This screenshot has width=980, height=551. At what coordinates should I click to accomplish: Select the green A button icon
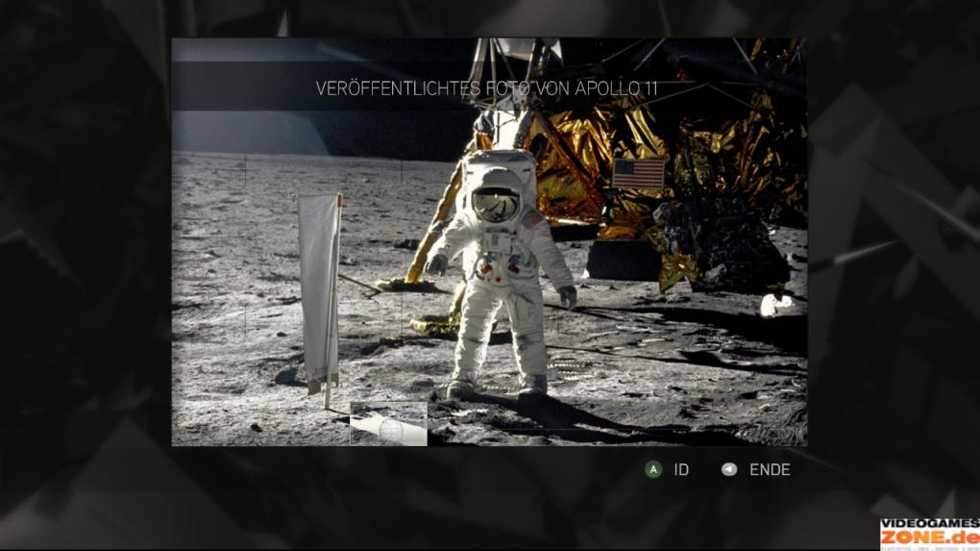point(653,469)
